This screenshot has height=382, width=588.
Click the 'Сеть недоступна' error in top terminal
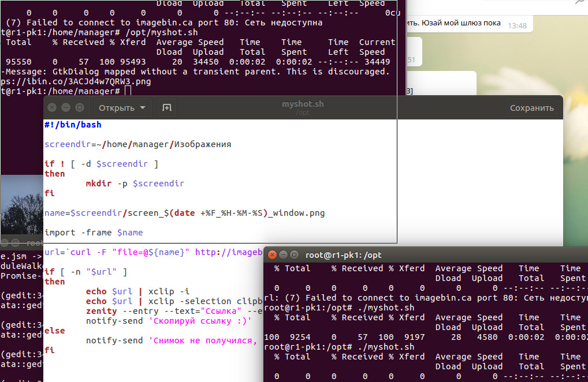[x=284, y=23]
